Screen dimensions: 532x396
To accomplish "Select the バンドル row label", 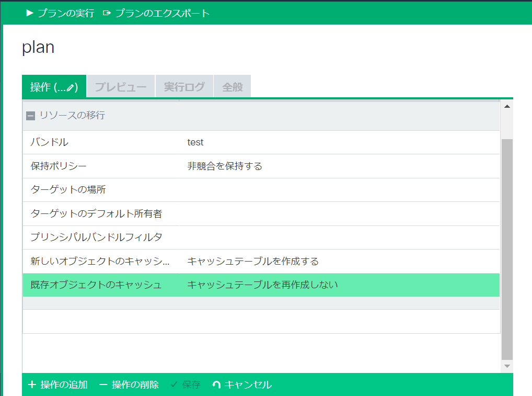I will pos(50,142).
